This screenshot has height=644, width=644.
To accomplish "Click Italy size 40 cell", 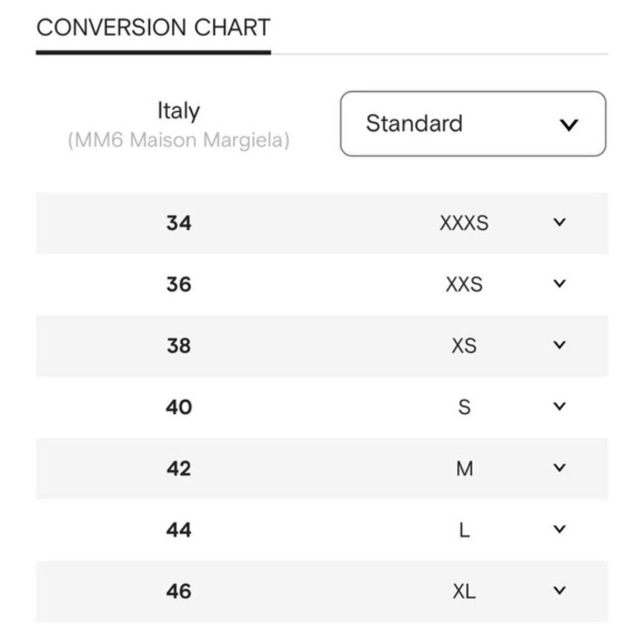I will click(178, 407).
